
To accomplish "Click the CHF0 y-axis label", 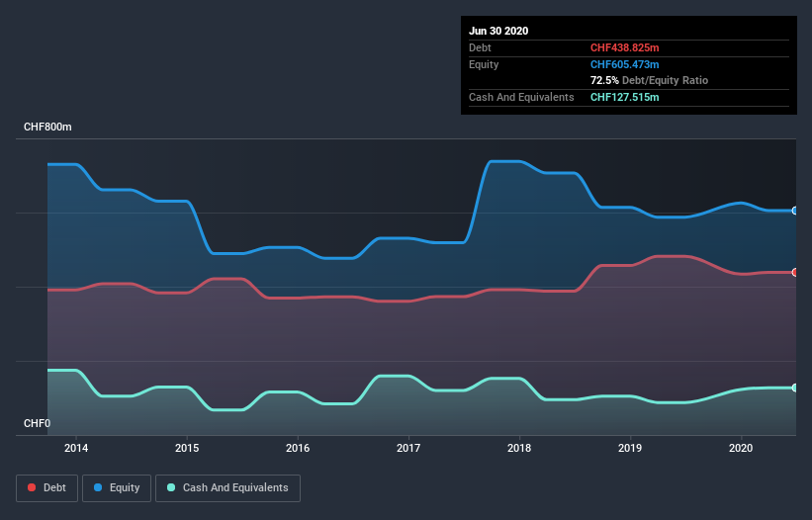I will click(37, 423).
